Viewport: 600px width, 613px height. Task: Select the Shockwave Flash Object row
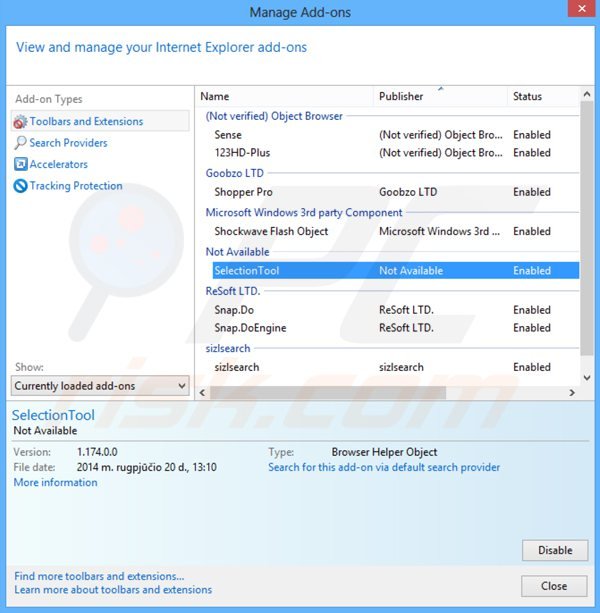tap(396, 231)
